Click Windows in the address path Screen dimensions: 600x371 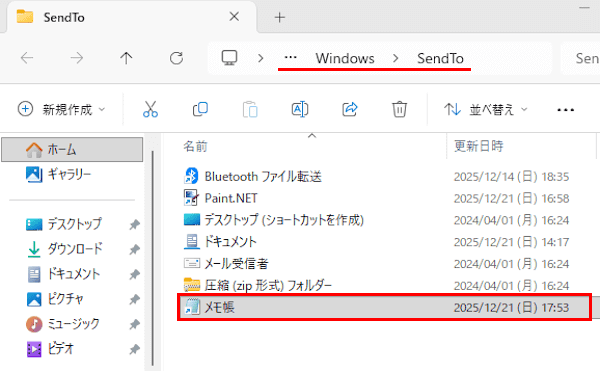pos(345,59)
